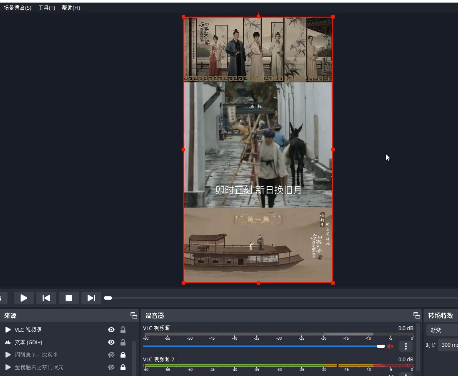Viewport: 458px width, 376px height.
Task: Hide the VLC 视频源 source via eye icon
Action: click(111, 330)
